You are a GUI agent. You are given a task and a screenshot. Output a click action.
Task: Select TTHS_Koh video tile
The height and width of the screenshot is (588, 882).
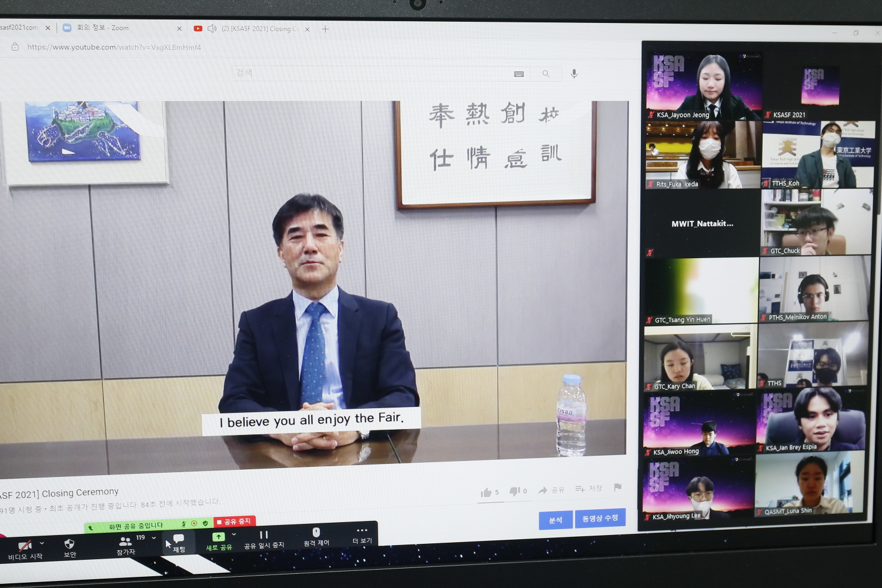(x=818, y=155)
